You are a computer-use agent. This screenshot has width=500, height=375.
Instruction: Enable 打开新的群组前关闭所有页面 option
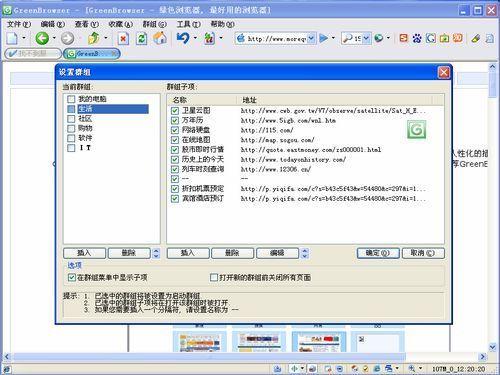pos(214,277)
